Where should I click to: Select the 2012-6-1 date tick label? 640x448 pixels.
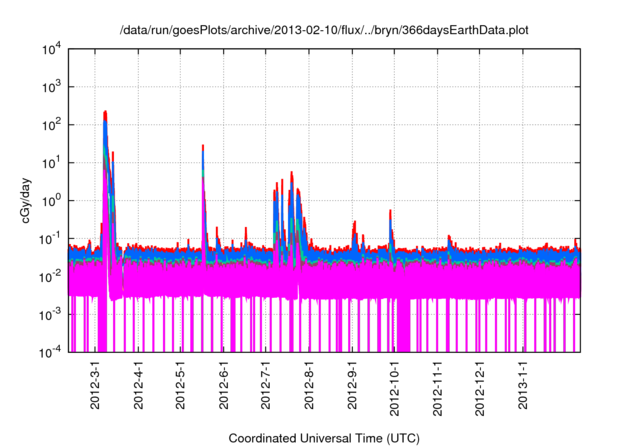click(x=224, y=387)
